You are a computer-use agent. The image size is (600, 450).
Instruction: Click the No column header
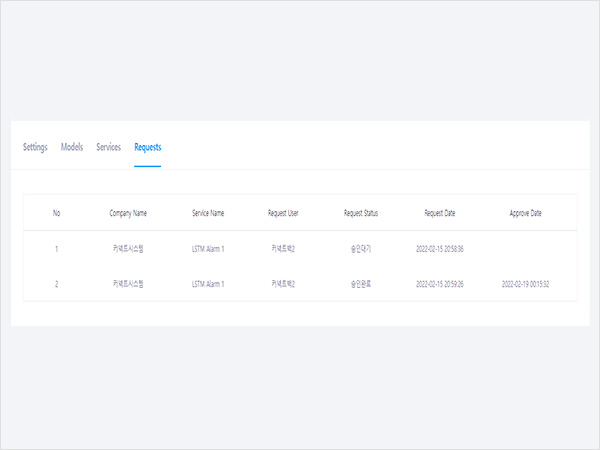(x=57, y=213)
